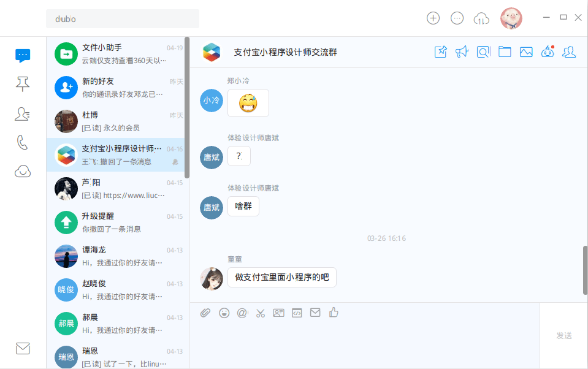Open group images picture icon
This screenshot has width=588, height=369.
526,51
